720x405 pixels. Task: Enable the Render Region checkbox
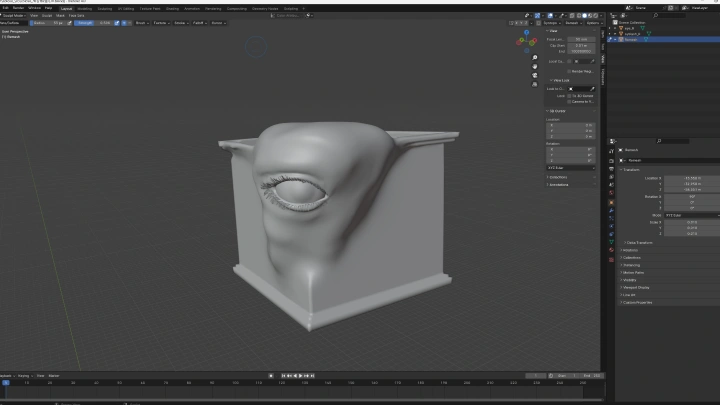[569, 70]
